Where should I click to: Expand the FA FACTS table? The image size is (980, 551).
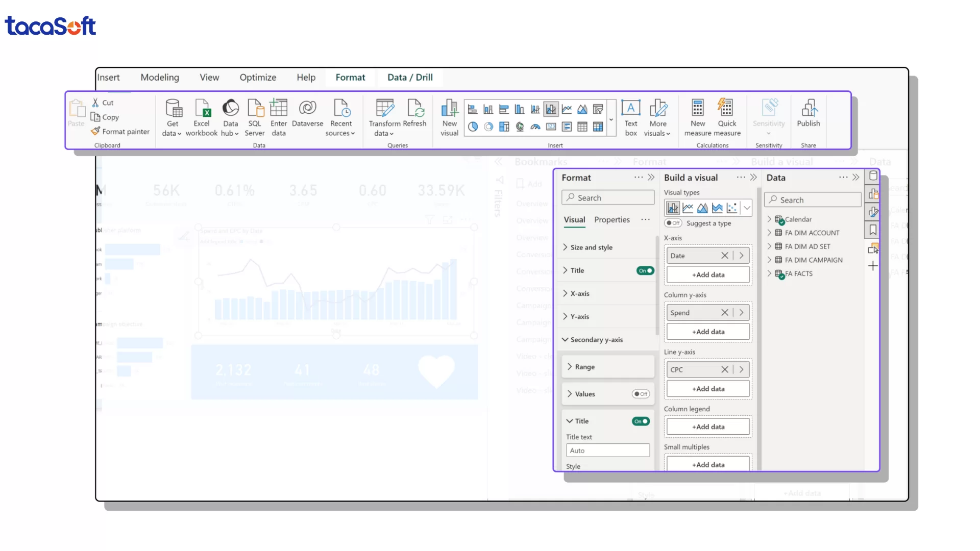[x=769, y=273]
